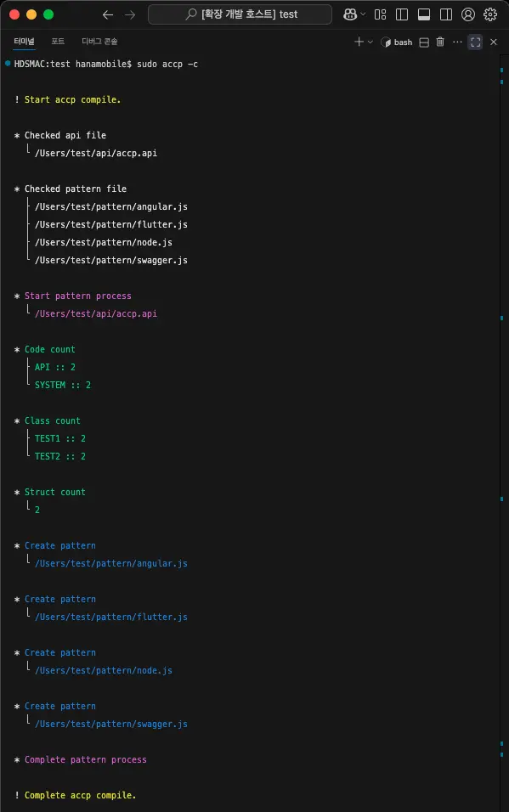
Task: Open the Manage settings gear
Action: [489, 14]
